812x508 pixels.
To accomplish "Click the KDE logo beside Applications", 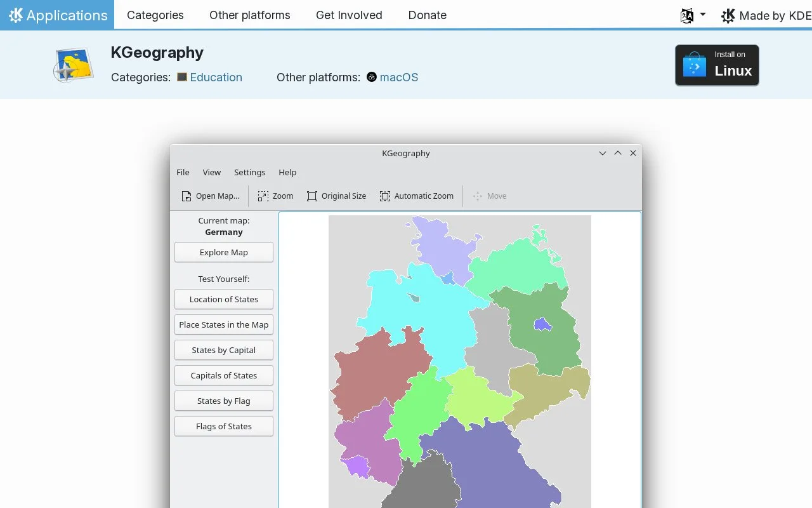I will tap(15, 15).
